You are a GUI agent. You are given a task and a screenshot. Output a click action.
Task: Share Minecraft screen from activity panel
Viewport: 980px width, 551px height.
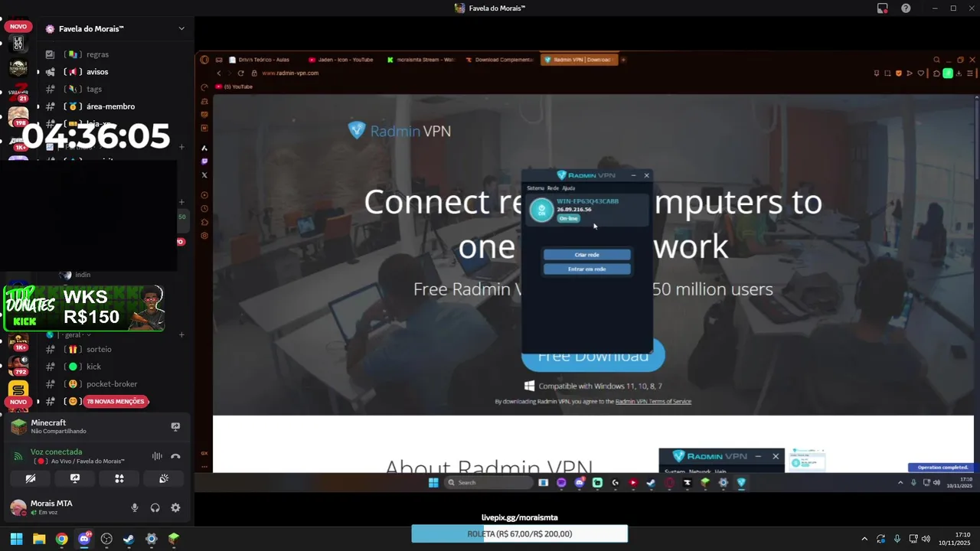pyautogui.click(x=175, y=427)
